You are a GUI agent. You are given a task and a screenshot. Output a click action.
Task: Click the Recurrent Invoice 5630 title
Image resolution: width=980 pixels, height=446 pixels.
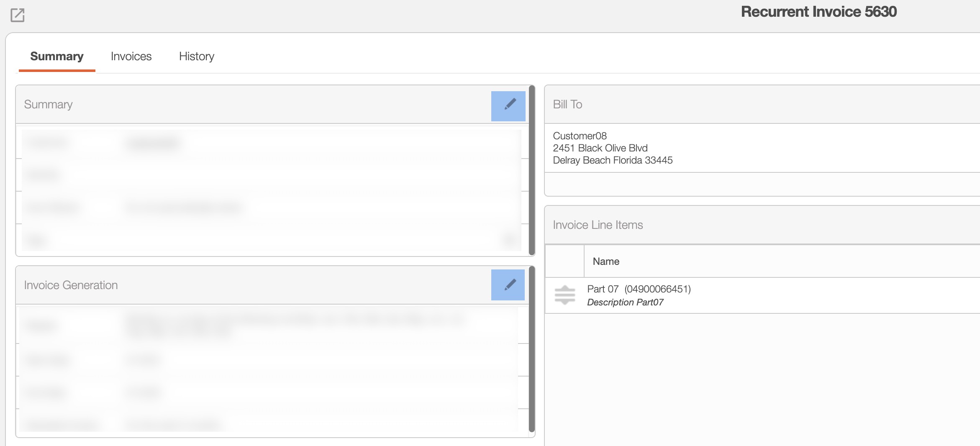(818, 12)
